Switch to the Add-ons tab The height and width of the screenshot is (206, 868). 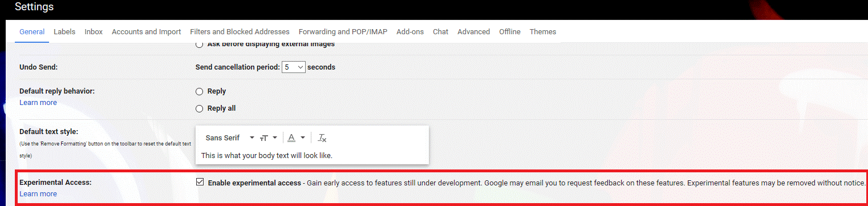tap(410, 32)
